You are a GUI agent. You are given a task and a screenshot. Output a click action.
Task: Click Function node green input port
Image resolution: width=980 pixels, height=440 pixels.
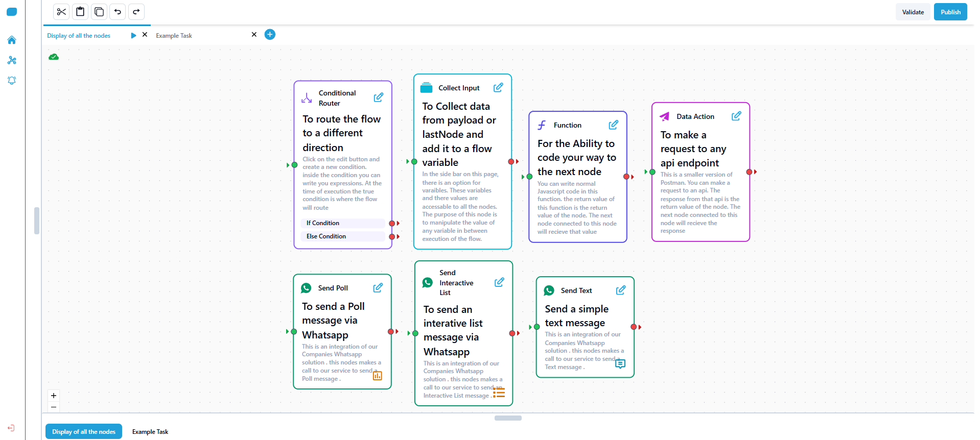click(530, 177)
